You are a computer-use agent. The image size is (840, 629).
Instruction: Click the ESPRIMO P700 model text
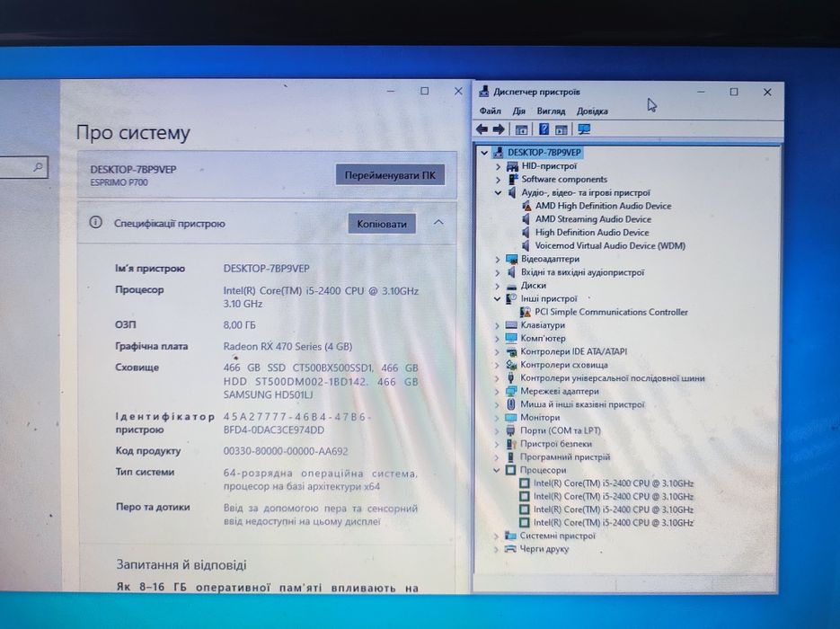point(119,182)
